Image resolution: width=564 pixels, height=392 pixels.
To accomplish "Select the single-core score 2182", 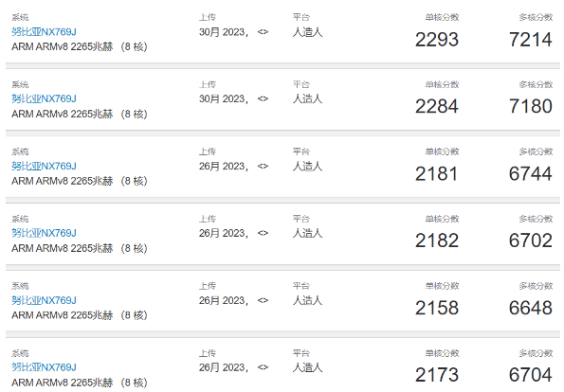I will (x=437, y=241).
